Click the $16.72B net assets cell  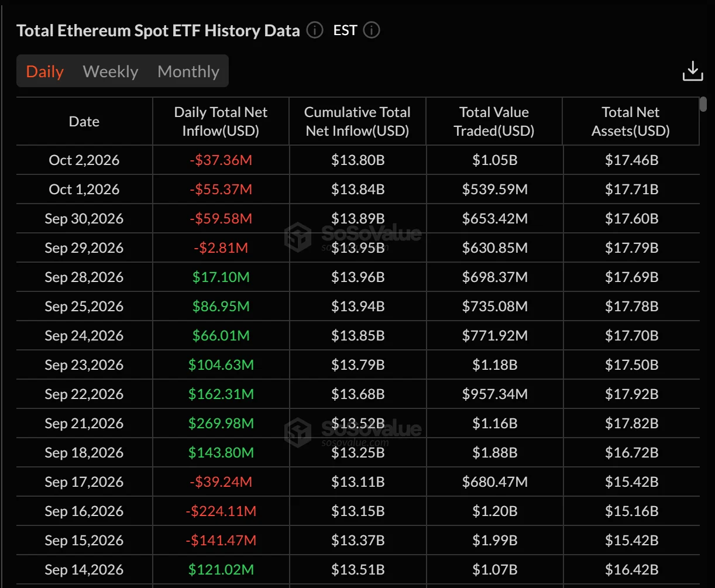pyautogui.click(x=631, y=452)
